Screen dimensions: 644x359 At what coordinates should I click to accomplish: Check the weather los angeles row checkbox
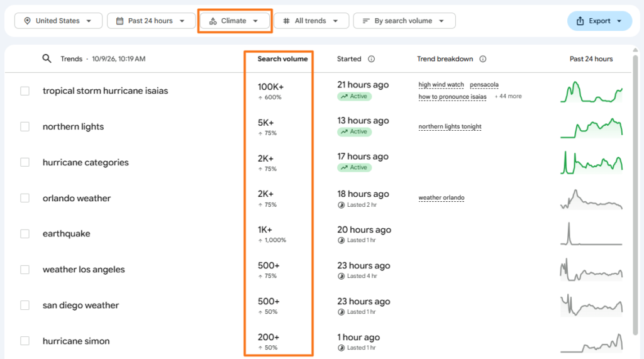click(25, 270)
